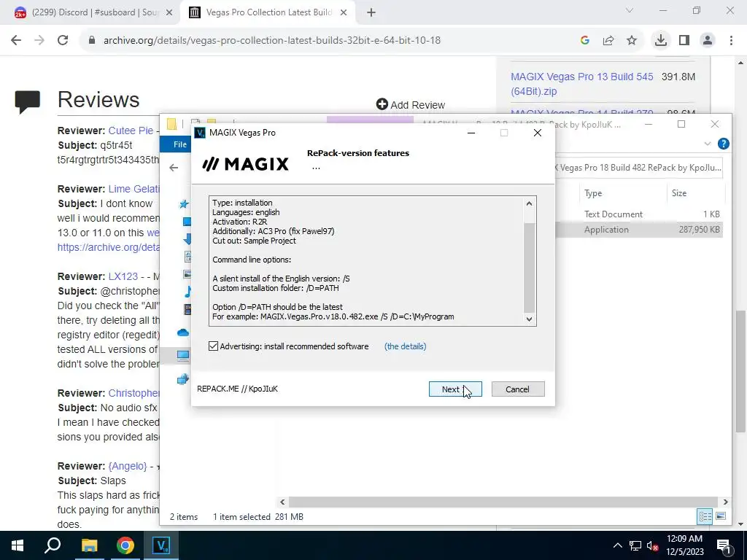Click Vegas installer taskbar icon
The image size is (747, 560).
[x=161, y=545]
